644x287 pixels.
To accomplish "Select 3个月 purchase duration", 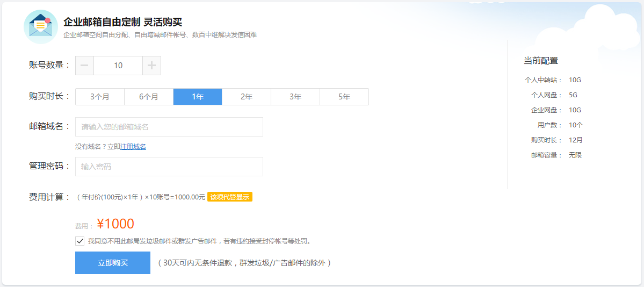I will point(100,97).
